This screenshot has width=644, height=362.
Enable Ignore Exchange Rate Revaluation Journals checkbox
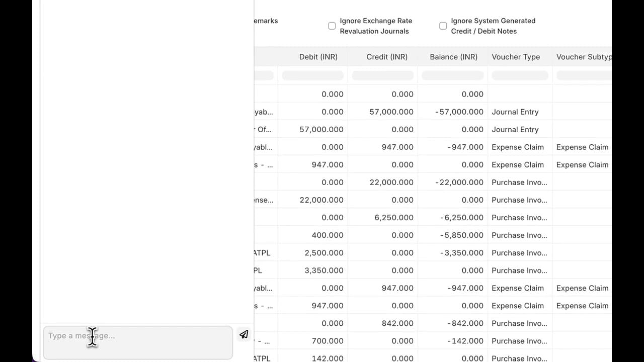pyautogui.click(x=332, y=26)
